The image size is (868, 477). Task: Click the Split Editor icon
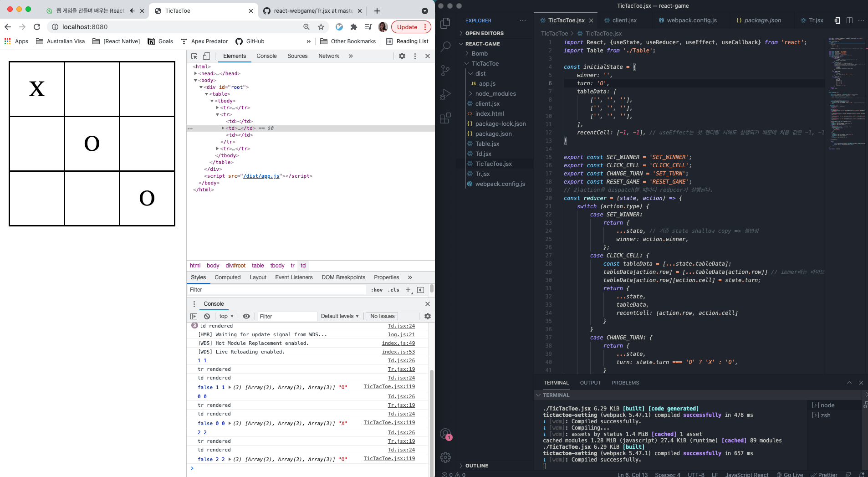(849, 21)
